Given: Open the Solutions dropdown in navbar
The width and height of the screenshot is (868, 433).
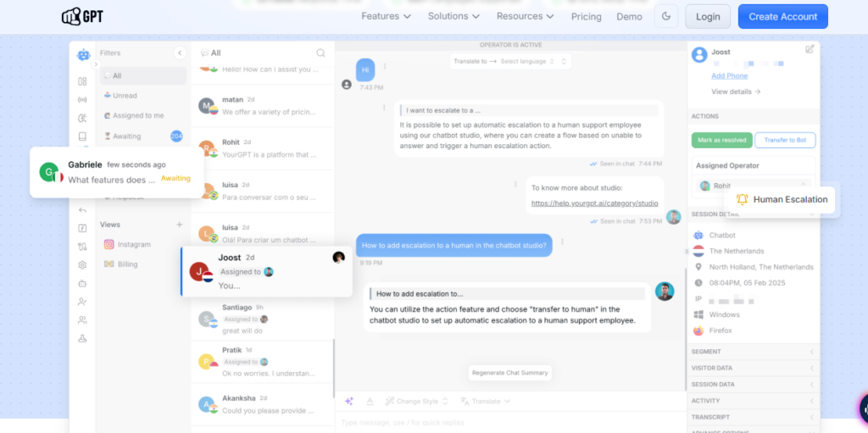Looking at the screenshot, I should click(453, 16).
